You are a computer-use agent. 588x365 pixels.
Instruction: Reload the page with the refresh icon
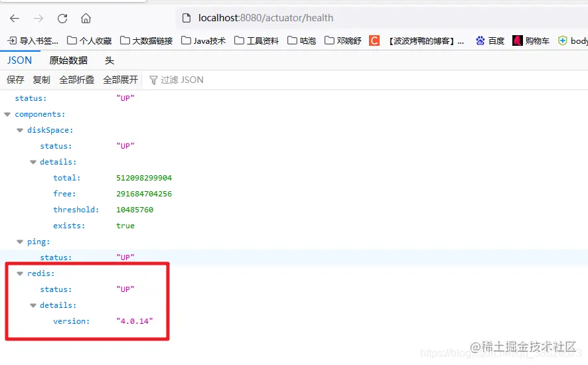click(x=62, y=18)
